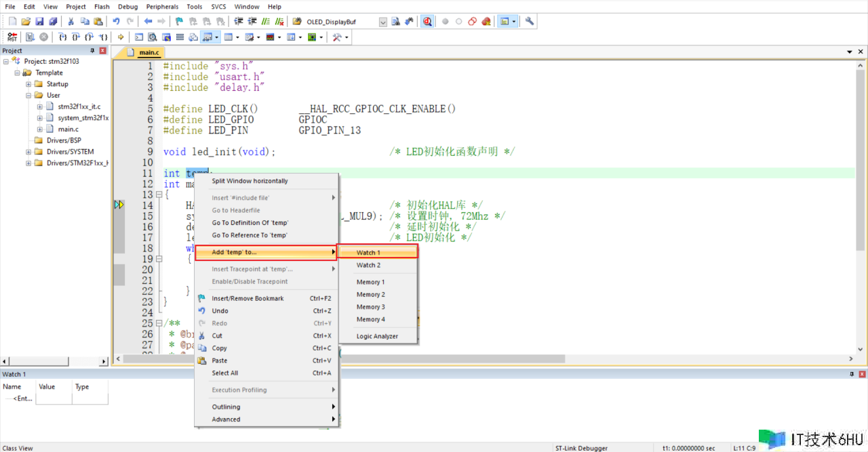Switch to the main.c editor tab
This screenshot has height=452, width=868.
[x=149, y=52]
